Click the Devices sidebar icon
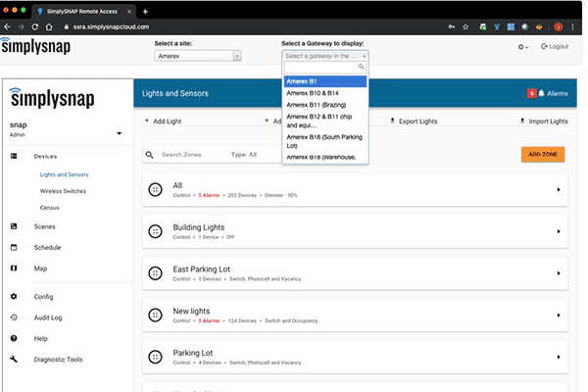 pos(14,156)
